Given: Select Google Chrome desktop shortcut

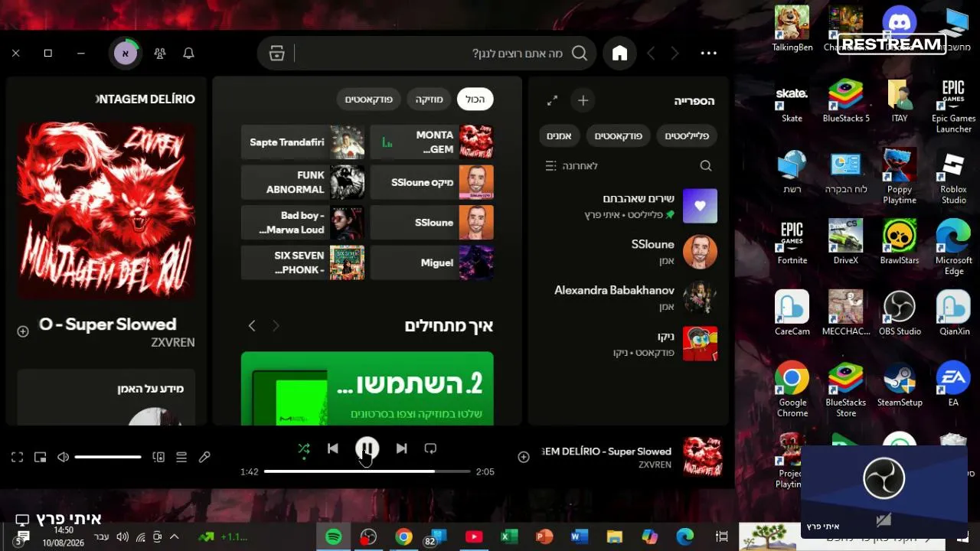Looking at the screenshot, I should [x=792, y=390].
